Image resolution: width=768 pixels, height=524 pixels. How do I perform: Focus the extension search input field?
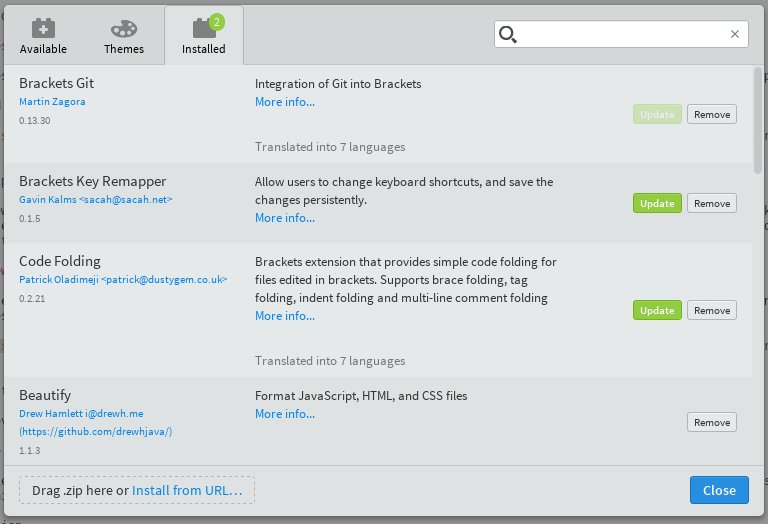coord(621,34)
